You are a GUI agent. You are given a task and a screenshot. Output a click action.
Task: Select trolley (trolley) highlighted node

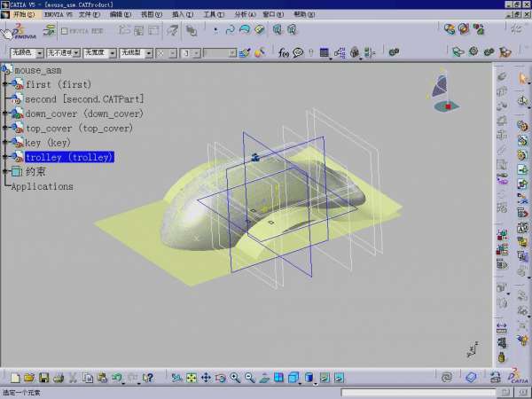(x=69, y=157)
